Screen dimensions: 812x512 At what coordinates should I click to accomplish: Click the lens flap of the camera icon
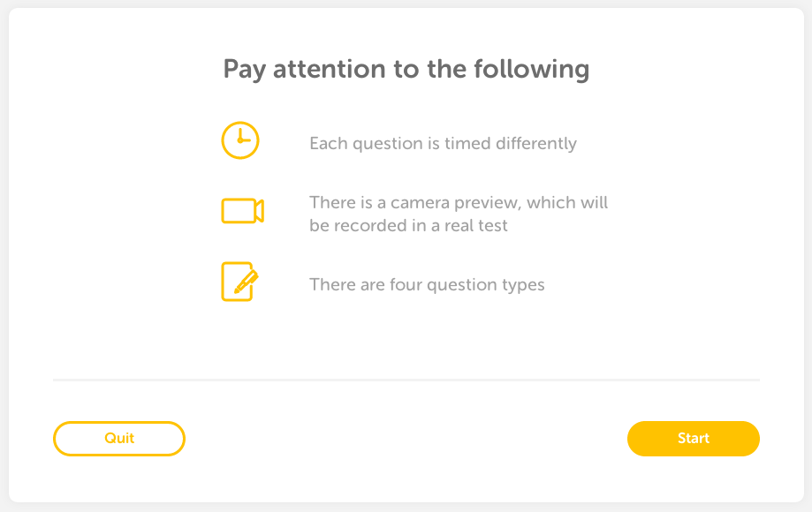click(260, 210)
